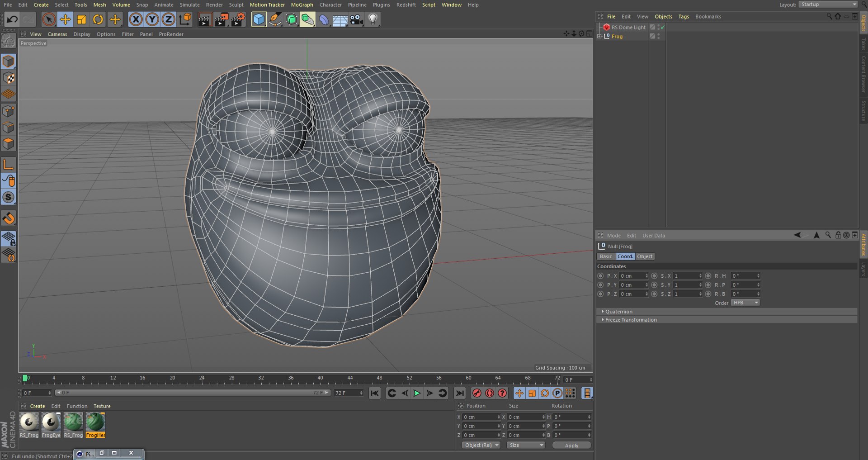Open the spline pen tool
Viewport: 868px width, 460px height.
pyautogui.click(x=275, y=19)
